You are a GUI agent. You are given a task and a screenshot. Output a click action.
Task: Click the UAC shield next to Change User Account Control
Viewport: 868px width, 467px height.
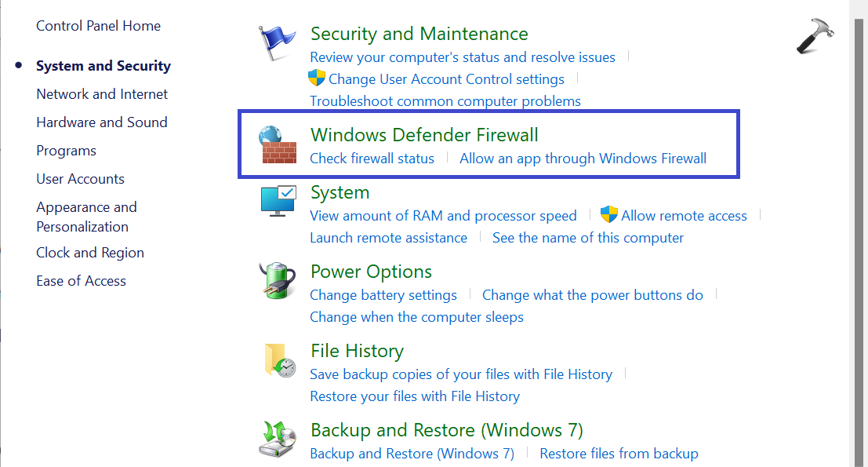(317, 78)
